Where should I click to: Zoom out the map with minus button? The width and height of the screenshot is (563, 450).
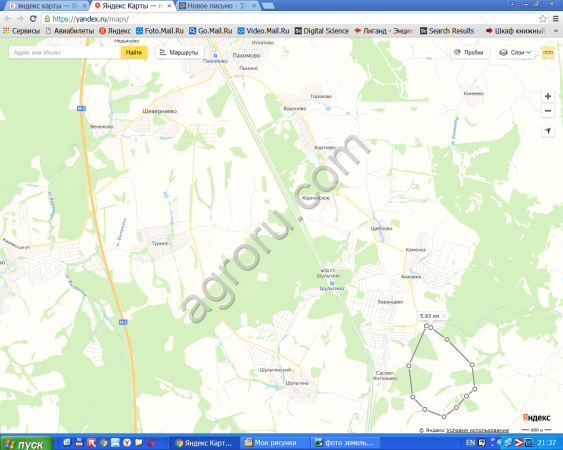pos(548,111)
